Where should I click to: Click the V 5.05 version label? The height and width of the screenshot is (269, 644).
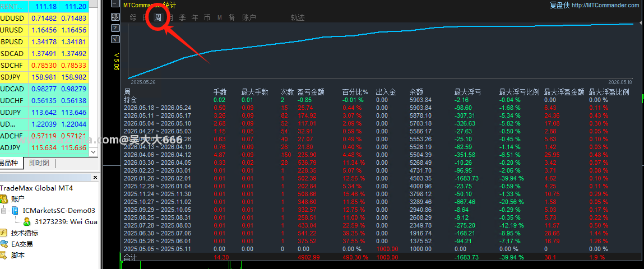tap(116, 62)
